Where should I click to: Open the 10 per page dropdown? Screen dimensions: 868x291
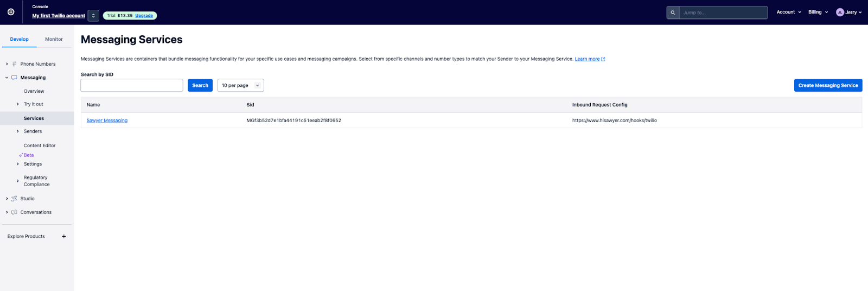(241, 85)
